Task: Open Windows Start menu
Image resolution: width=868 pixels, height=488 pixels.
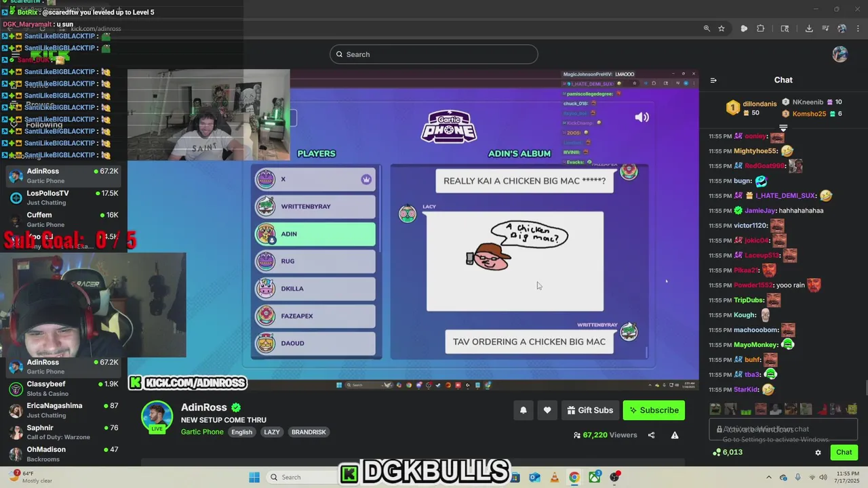Action: [254, 477]
